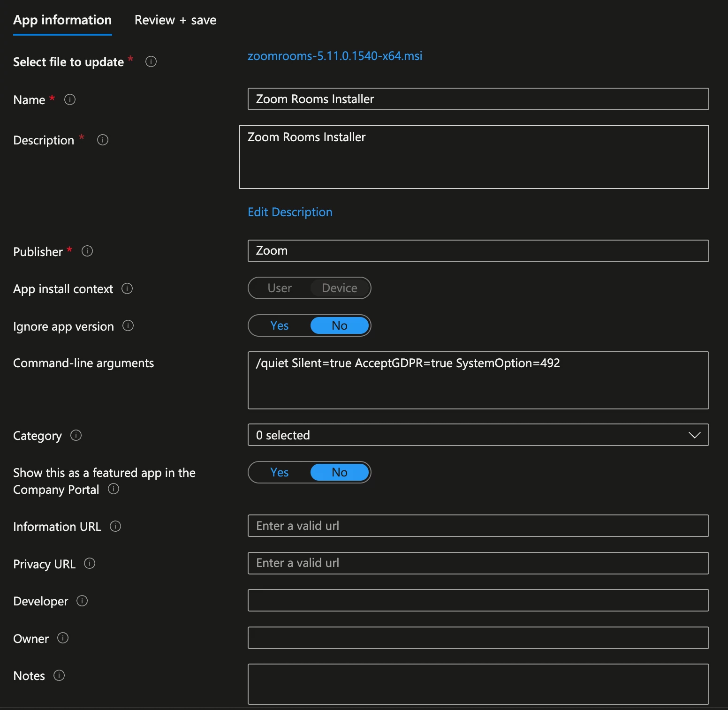
Task: Click the Notes info icon
Action: click(59, 675)
